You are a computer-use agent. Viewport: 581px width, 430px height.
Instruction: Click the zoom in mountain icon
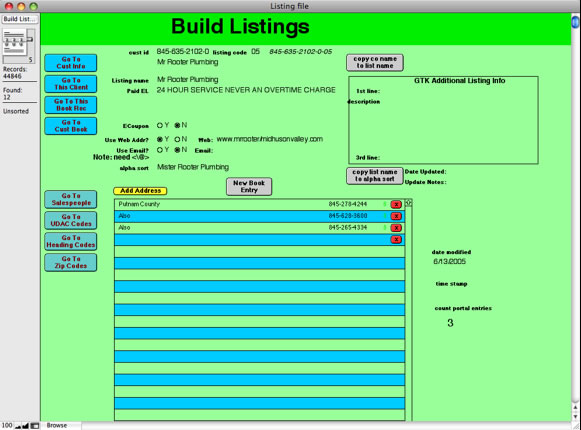coord(25,426)
